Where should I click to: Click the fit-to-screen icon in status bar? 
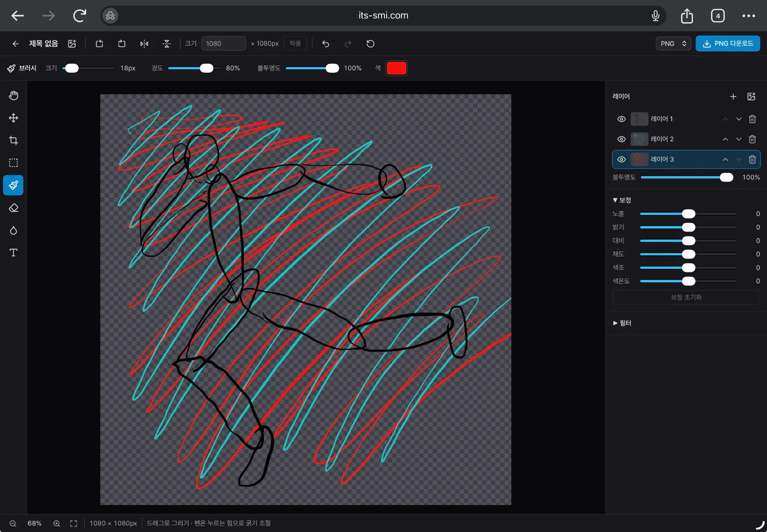[x=74, y=523]
